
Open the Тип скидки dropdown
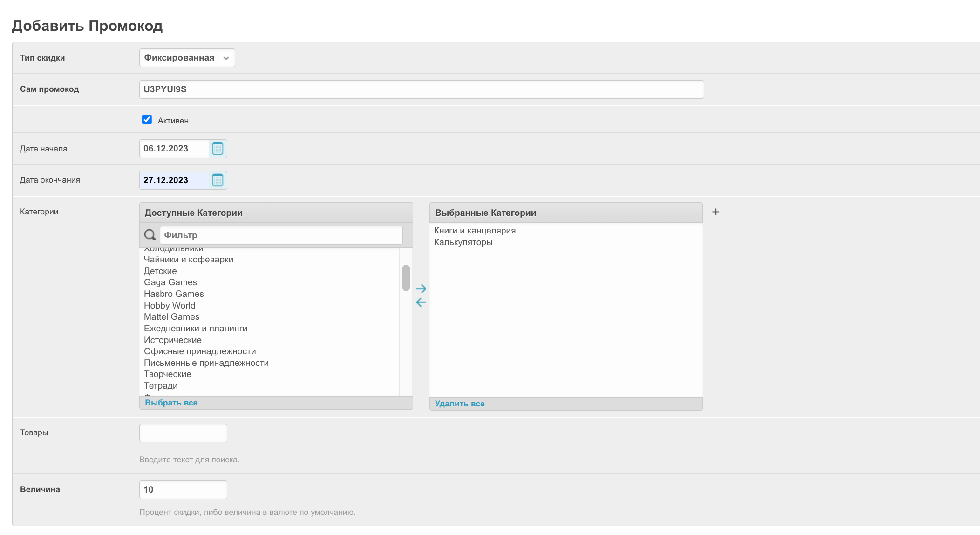[x=187, y=58]
